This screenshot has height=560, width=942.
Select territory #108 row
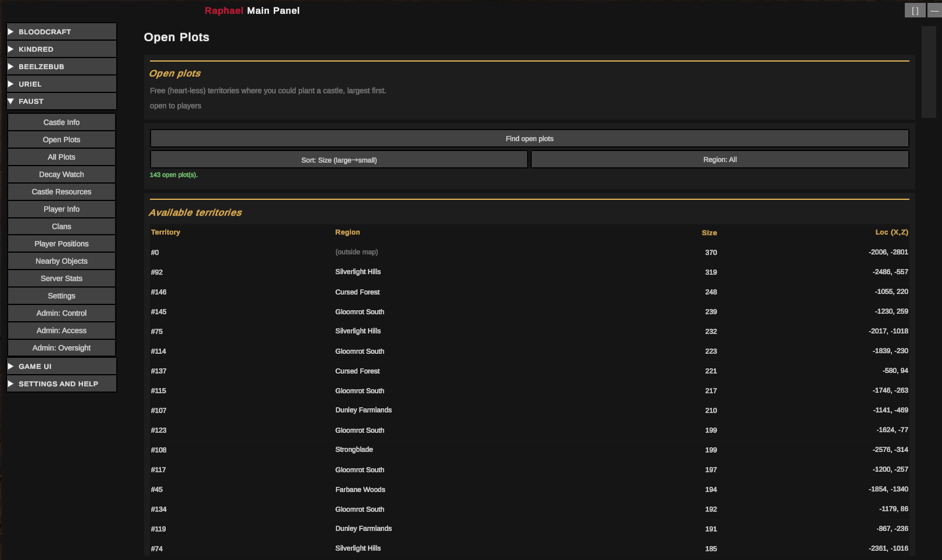click(529, 450)
